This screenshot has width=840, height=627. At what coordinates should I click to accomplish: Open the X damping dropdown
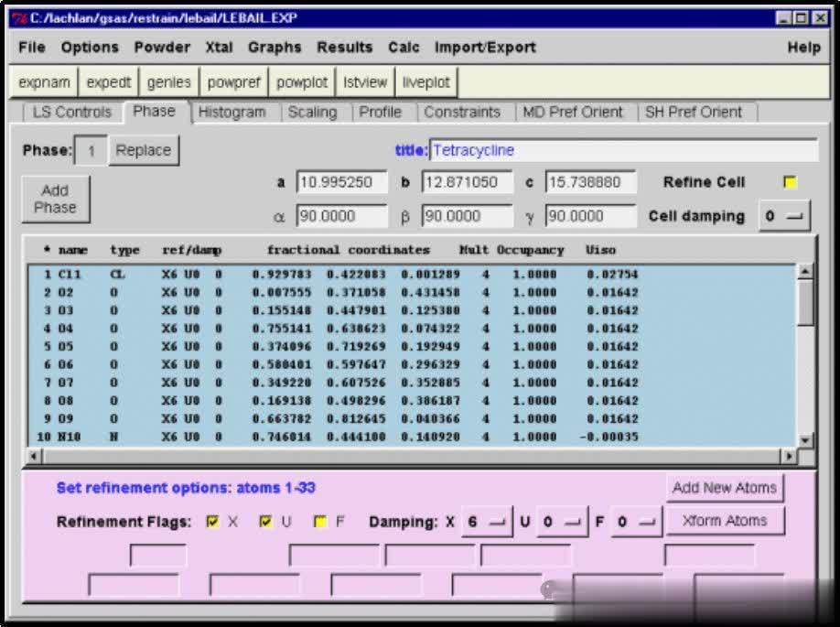pyautogui.click(x=486, y=522)
